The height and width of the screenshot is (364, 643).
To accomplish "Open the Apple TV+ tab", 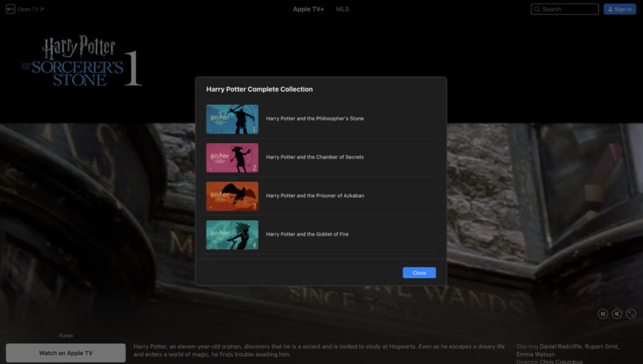I will coord(308,9).
